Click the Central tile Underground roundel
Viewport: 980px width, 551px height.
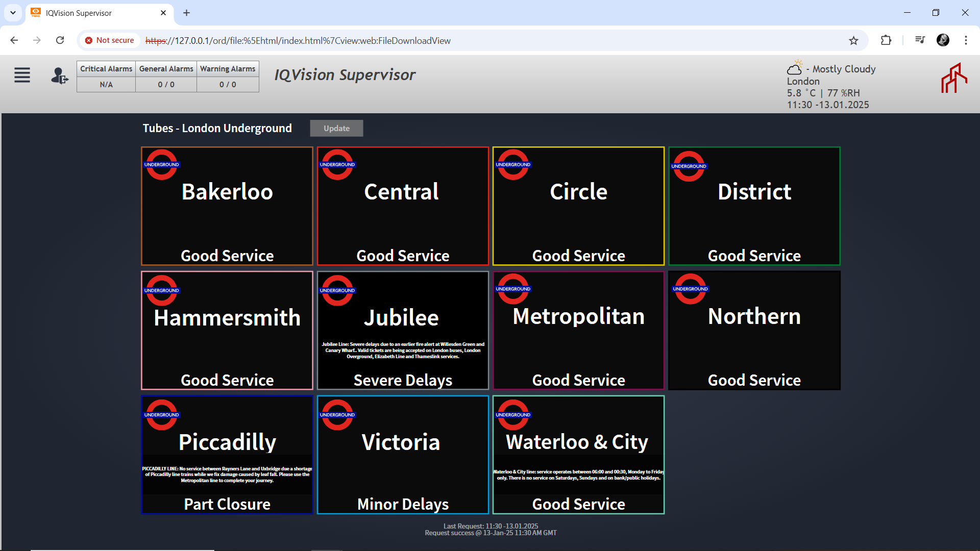tap(337, 164)
